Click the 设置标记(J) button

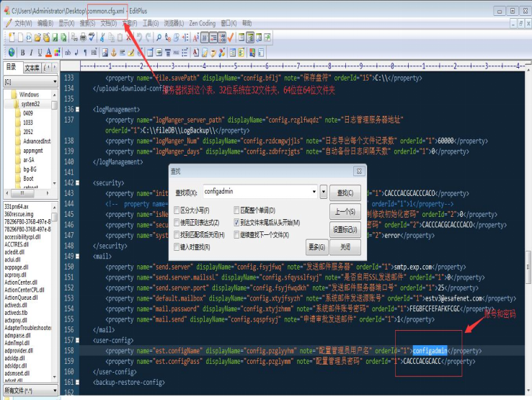click(x=345, y=230)
